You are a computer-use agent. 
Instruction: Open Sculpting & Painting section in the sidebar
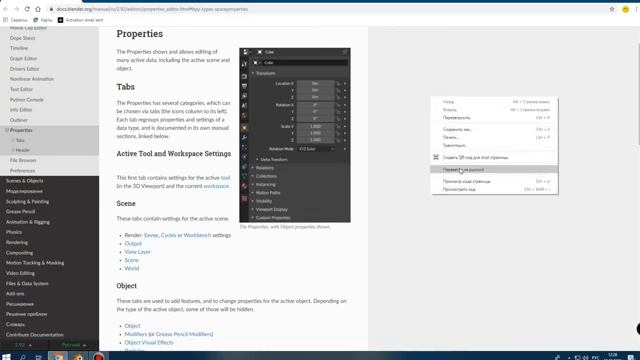coord(27,201)
